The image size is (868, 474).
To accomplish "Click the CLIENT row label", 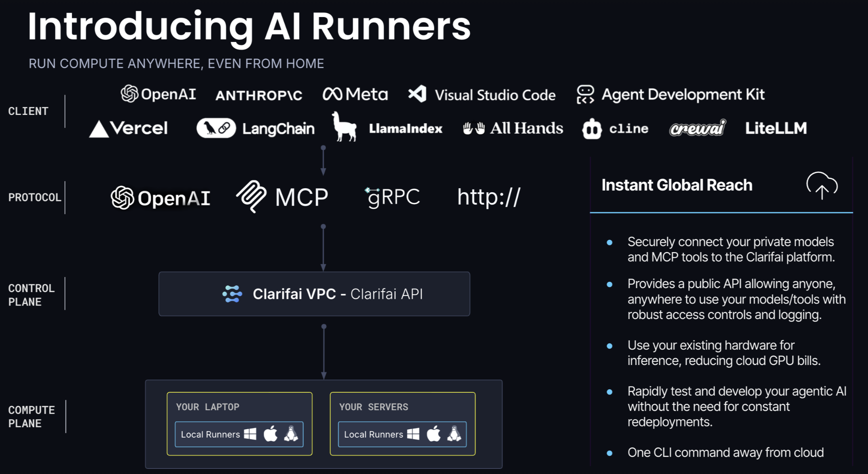I will point(28,111).
